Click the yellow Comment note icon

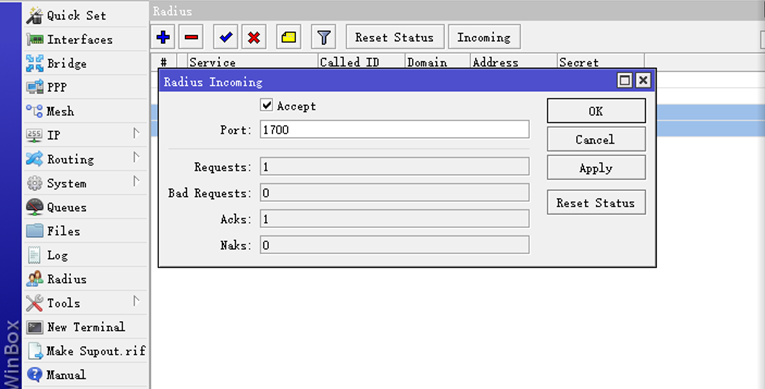coord(288,37)
